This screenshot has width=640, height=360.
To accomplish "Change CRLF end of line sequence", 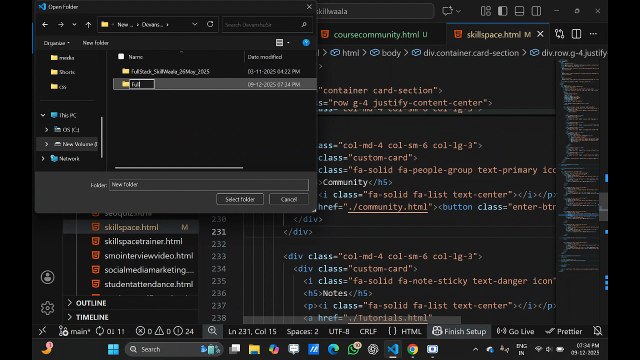I will pyautogui.click(x=368, y=331).
